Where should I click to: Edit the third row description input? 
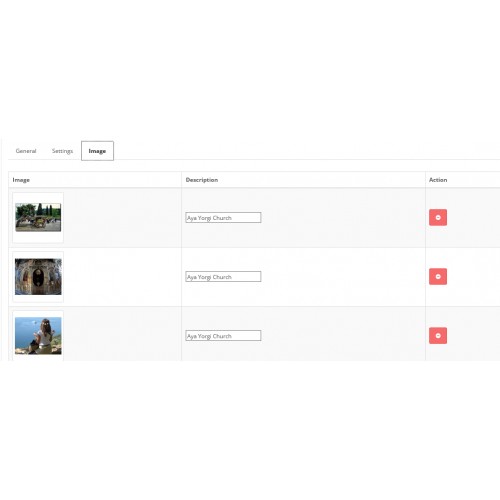223,336
